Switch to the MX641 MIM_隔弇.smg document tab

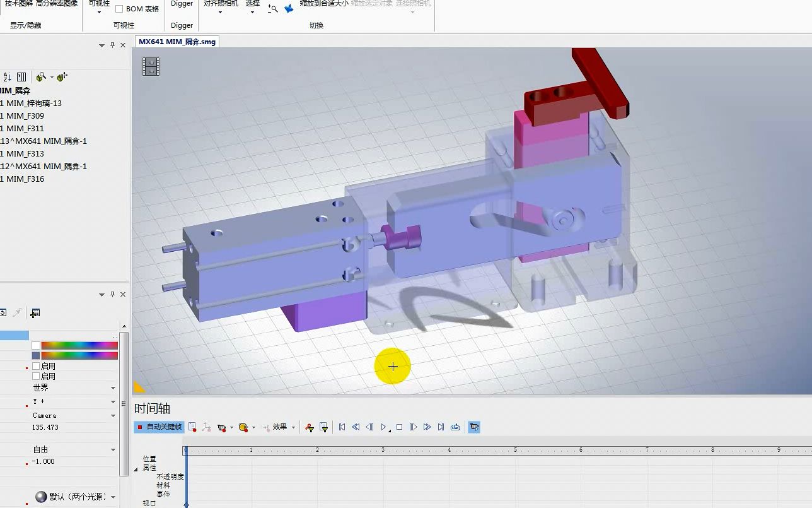pos(177,41)
